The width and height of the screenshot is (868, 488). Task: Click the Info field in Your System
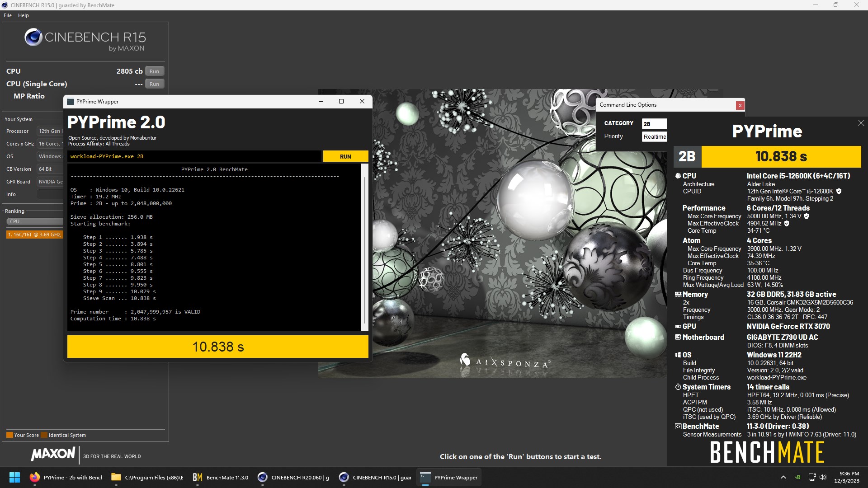pos(50,194)
